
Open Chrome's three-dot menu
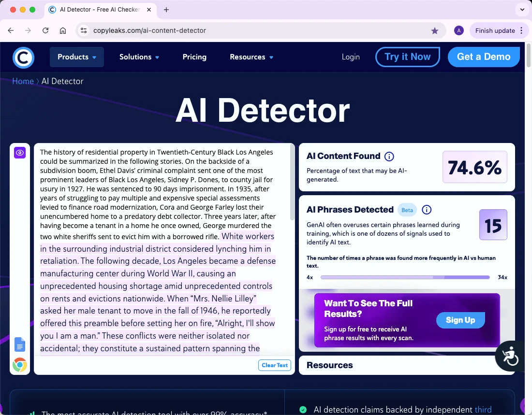pos(521,30)
